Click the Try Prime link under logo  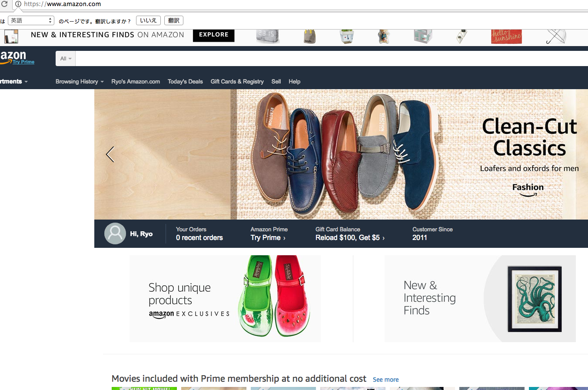coord(23,62)
